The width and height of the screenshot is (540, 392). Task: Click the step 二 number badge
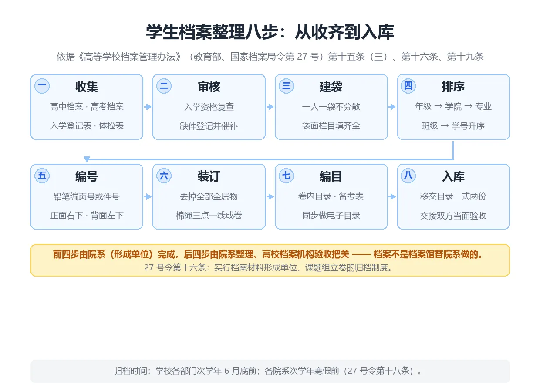pos(164,86)
